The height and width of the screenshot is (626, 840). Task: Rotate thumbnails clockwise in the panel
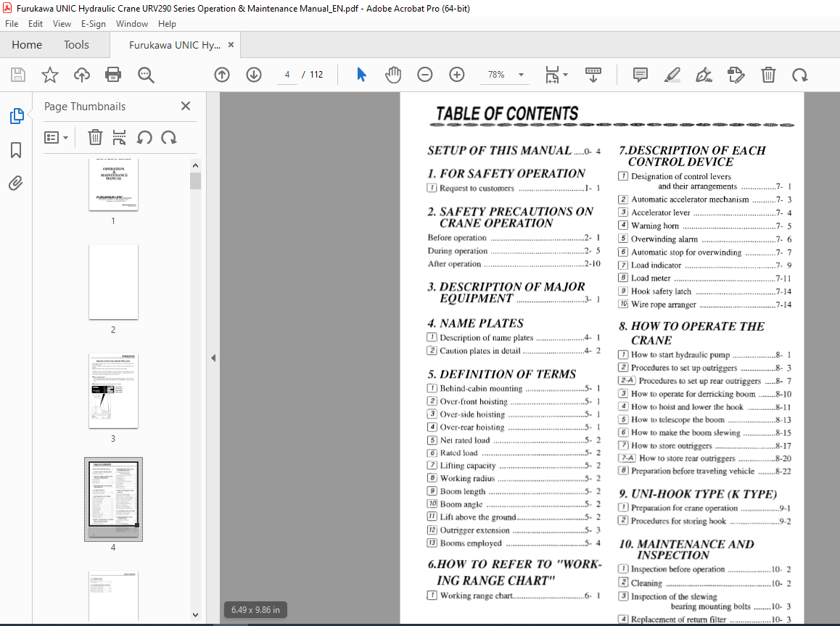[x=169, y=138]
